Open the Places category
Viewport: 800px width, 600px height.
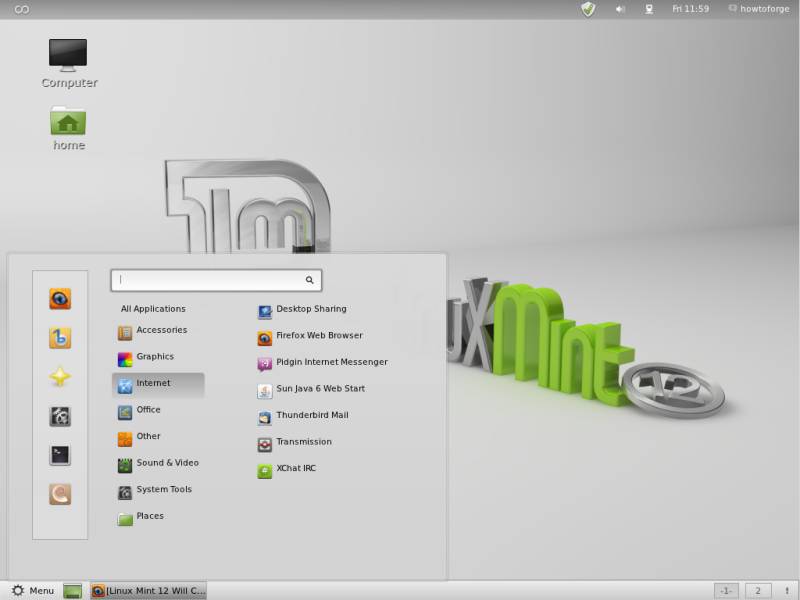(x=158, y=517)
